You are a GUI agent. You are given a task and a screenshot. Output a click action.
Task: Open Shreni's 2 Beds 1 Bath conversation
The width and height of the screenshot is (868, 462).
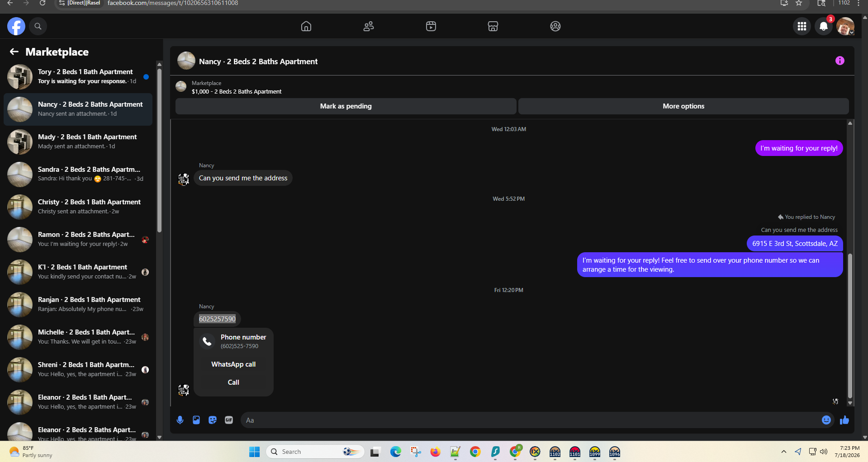tap(78, 369)
